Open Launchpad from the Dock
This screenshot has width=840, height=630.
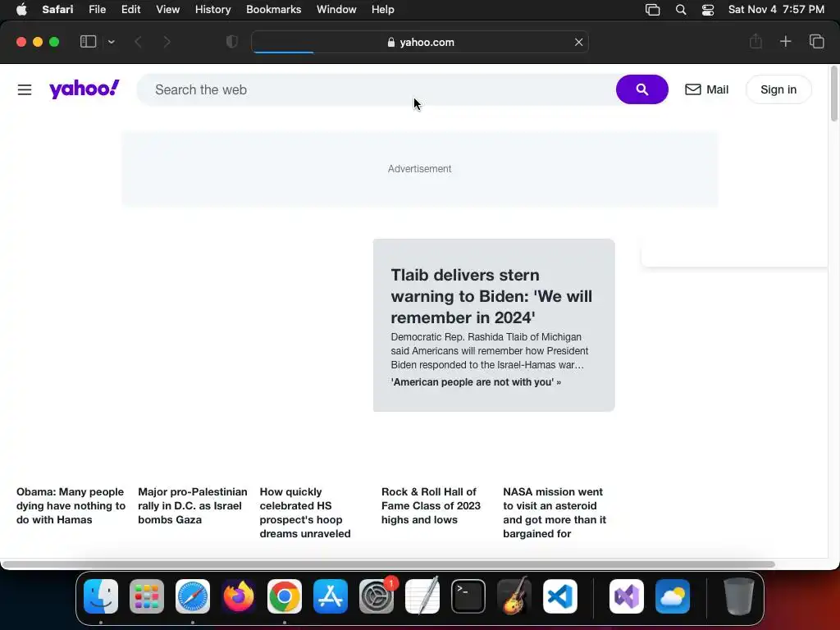click(147, 596)
